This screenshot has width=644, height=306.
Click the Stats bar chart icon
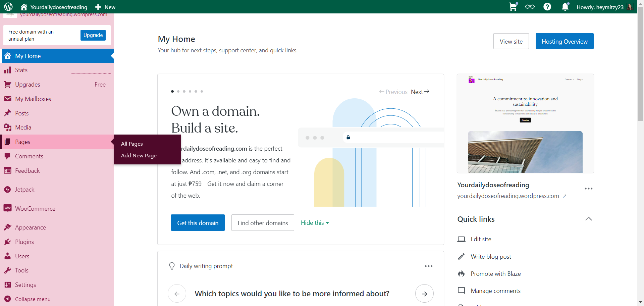pos(8,70)
